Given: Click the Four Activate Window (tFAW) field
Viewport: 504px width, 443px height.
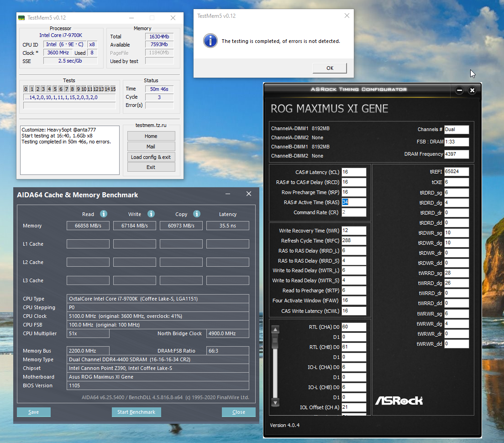Looking at the screenshot, I should 353,300.
